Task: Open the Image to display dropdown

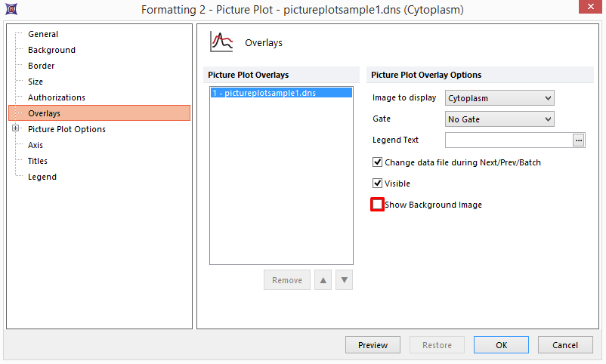Action: click(499, 97)
